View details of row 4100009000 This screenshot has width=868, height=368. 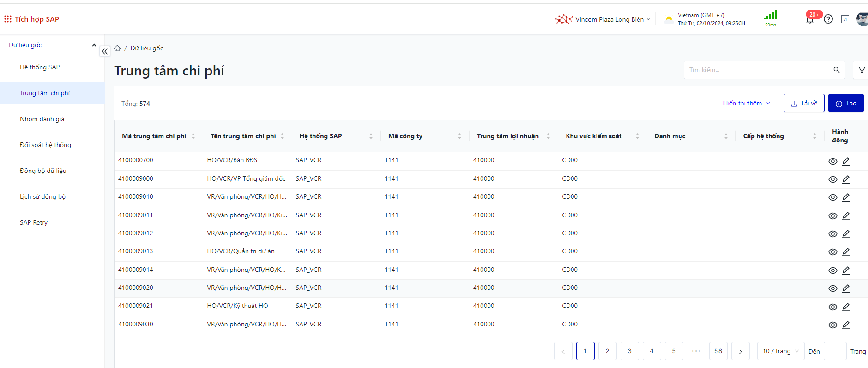[832, 179]
